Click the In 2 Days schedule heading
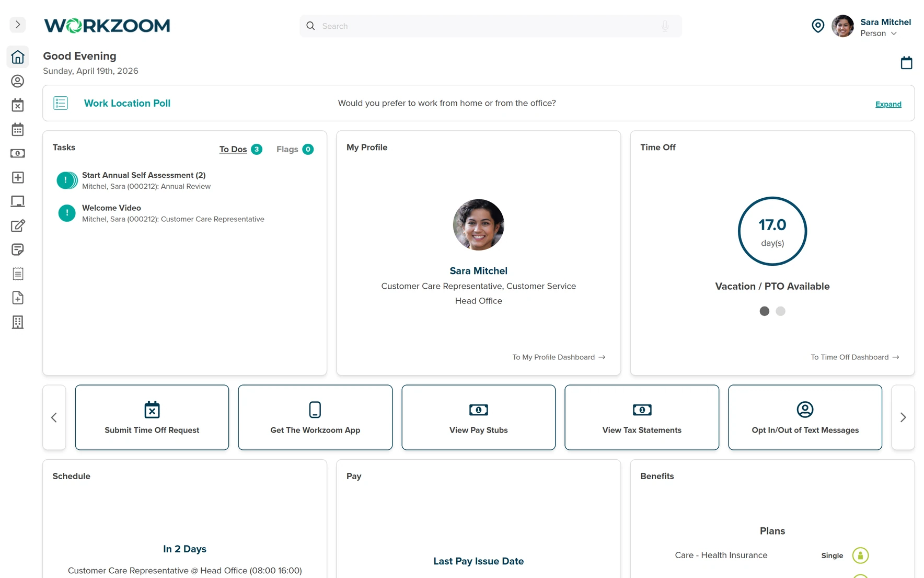Viewport: 924px width, 578px height. (x=184, y=549)
